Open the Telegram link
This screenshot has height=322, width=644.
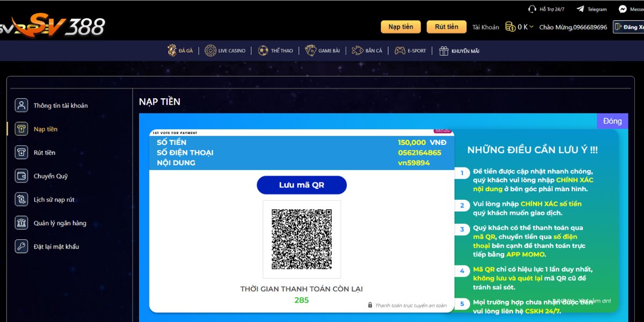click(591, 9)
